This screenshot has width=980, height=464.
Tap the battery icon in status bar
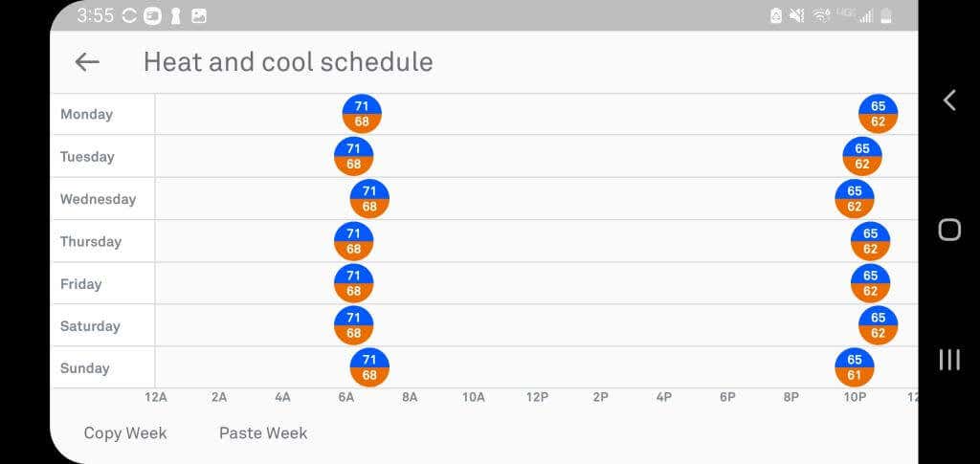point(885,15)
